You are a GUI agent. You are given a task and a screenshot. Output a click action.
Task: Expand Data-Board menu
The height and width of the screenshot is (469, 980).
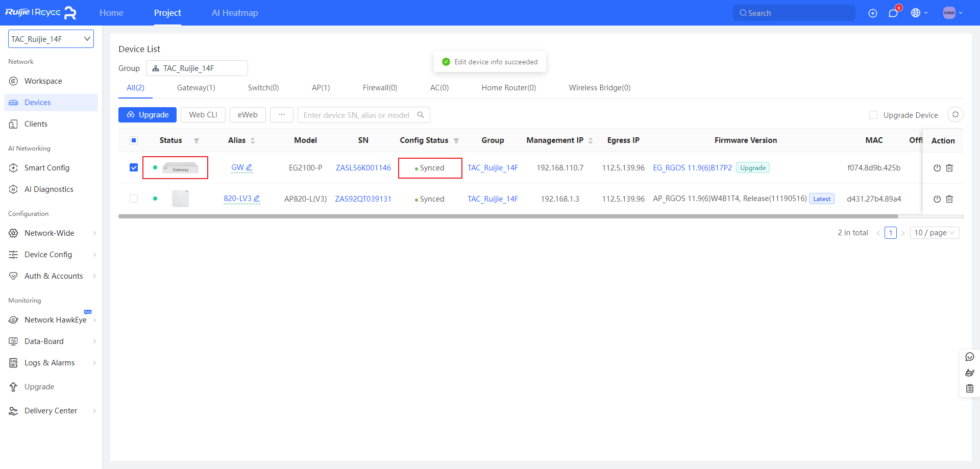point(51,341)
